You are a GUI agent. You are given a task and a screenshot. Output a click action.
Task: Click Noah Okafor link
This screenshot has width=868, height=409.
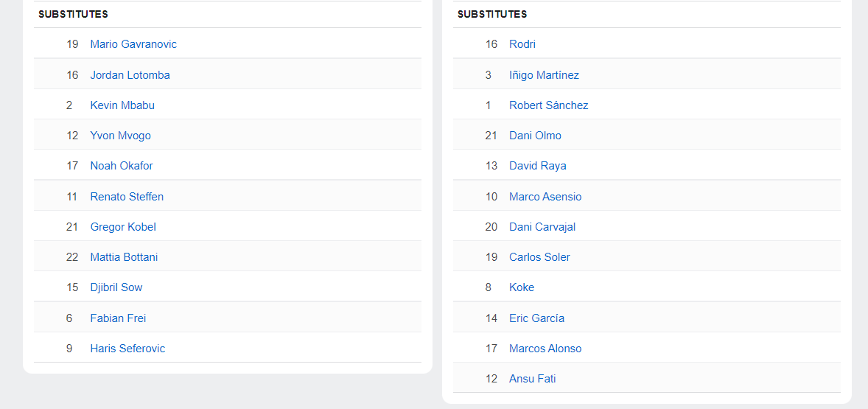pos(122,166)
